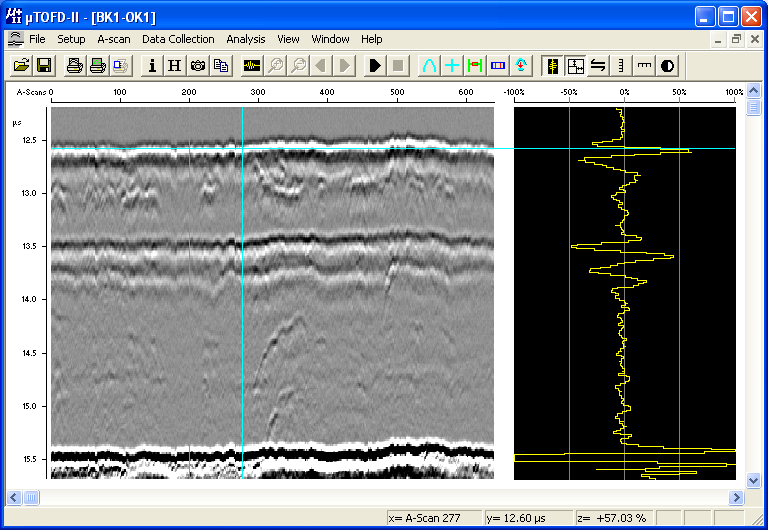Viewport: 768px width, 530px height.
Task: Click the camera snapshot icon
Action: (x=198, y=66)
